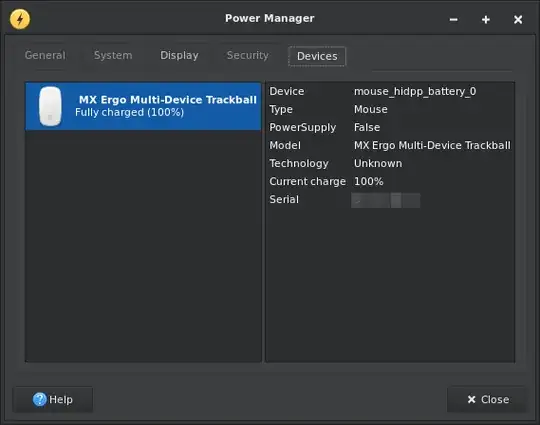This screenshot has height=425, width=540.
Task: Click the 'Technology' property label
Action: click(299, 163)
